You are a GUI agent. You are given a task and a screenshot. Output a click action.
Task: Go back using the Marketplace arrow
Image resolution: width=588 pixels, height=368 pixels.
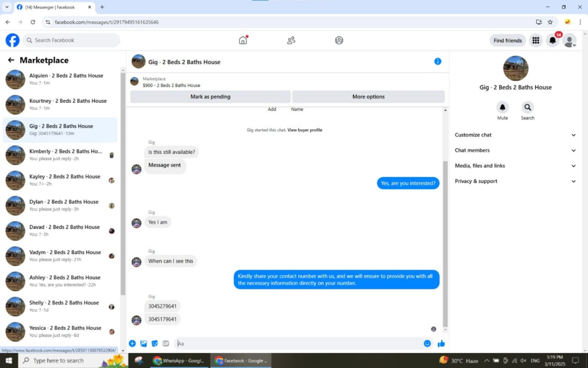11,60
